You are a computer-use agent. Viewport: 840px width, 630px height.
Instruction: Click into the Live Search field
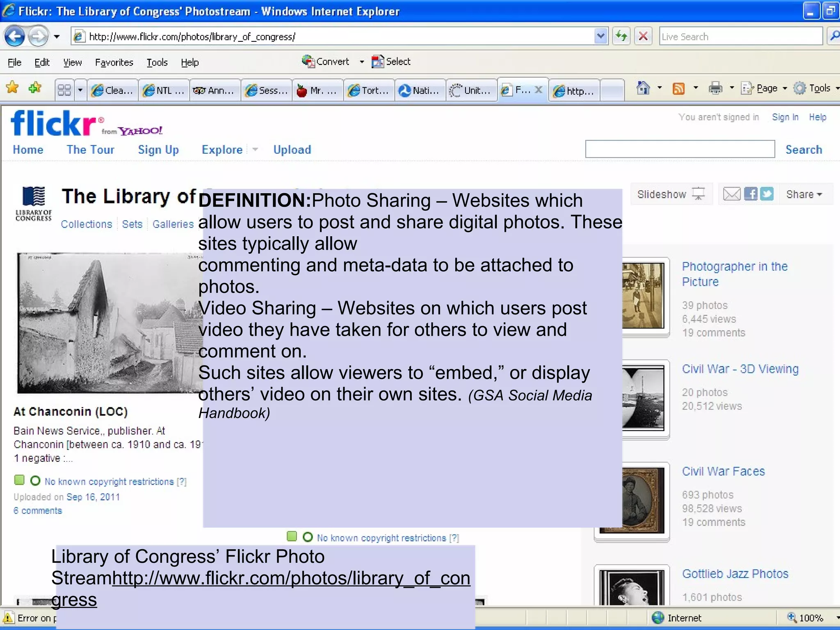[741, 37]
